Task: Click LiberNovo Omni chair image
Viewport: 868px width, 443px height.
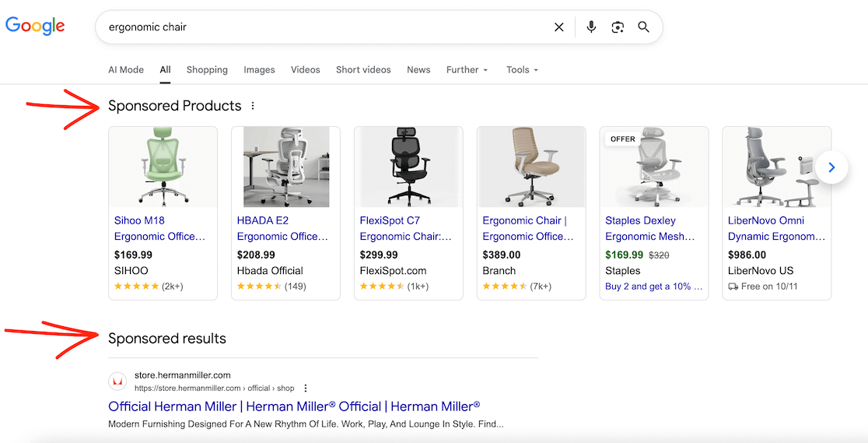Action: (777, 167)
